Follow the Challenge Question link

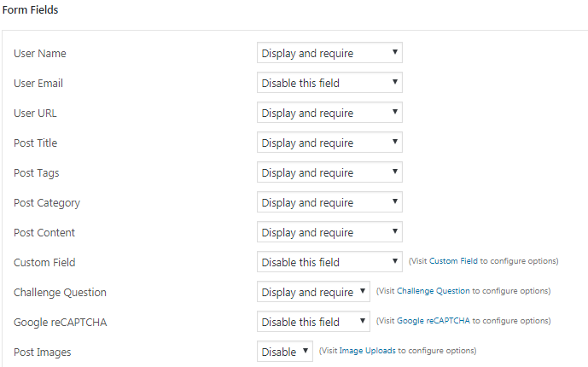434,291
